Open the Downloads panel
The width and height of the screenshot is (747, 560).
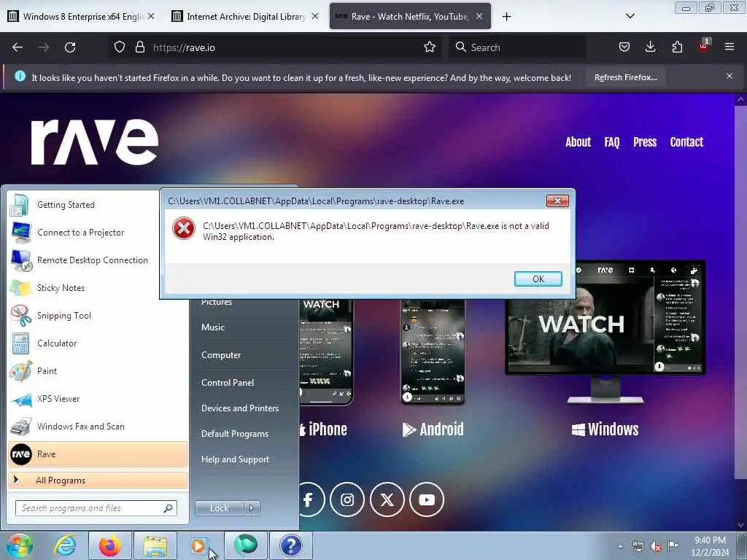coord(650,47)
